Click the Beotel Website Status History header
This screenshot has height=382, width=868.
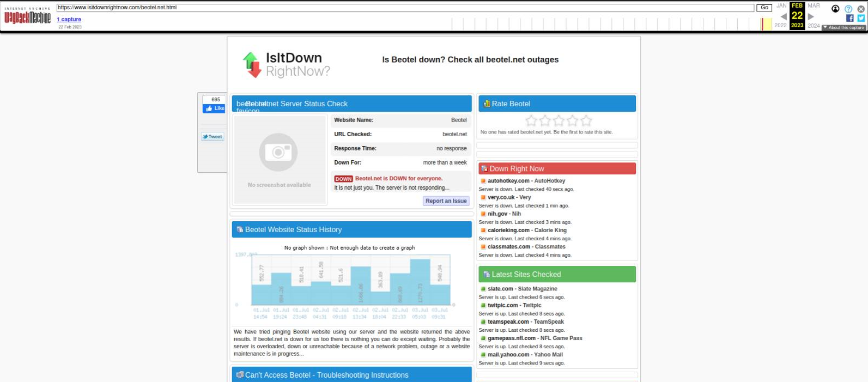(x=352, y=229)
